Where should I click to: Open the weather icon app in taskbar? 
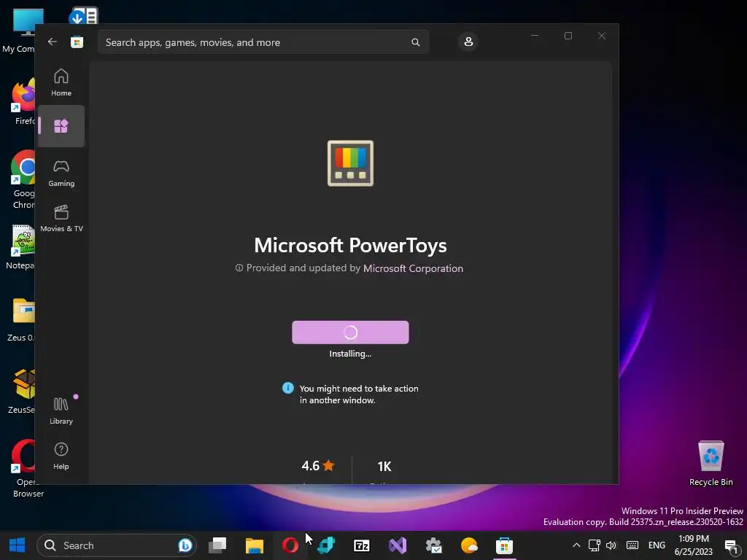(x=469, y=545)
